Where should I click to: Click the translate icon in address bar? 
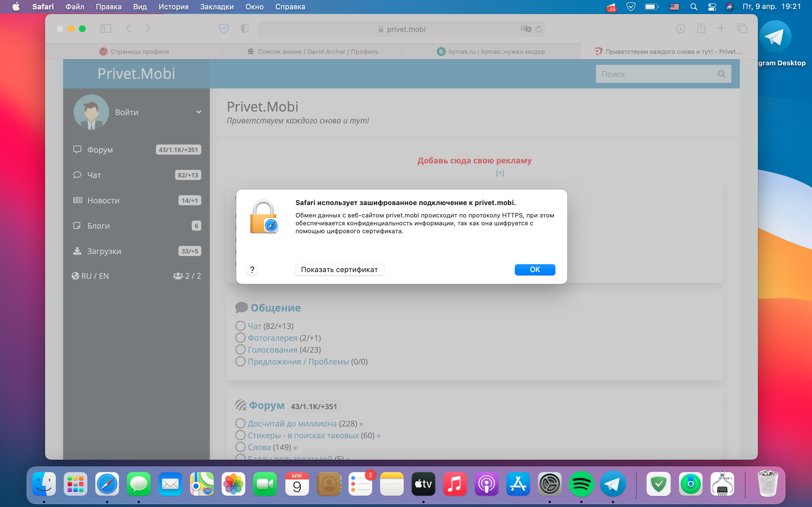pyautogui.click(x=526, y=29)
